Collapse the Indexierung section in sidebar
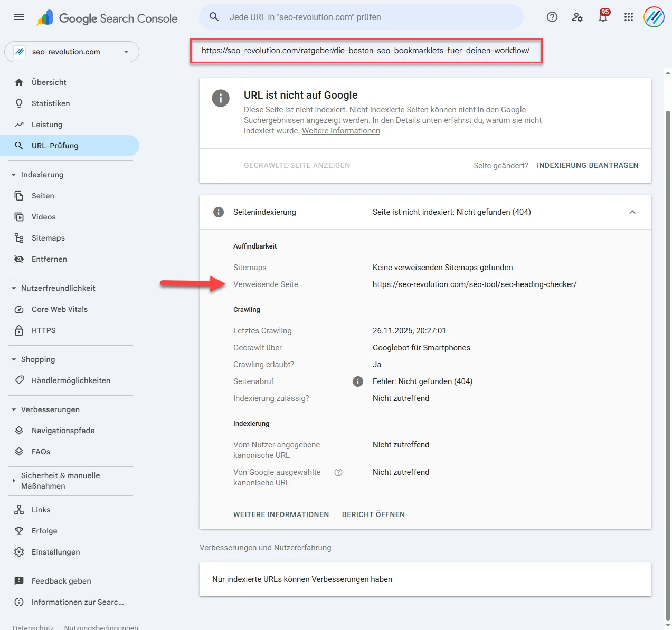The image size is (672, 630). [13, 175]
